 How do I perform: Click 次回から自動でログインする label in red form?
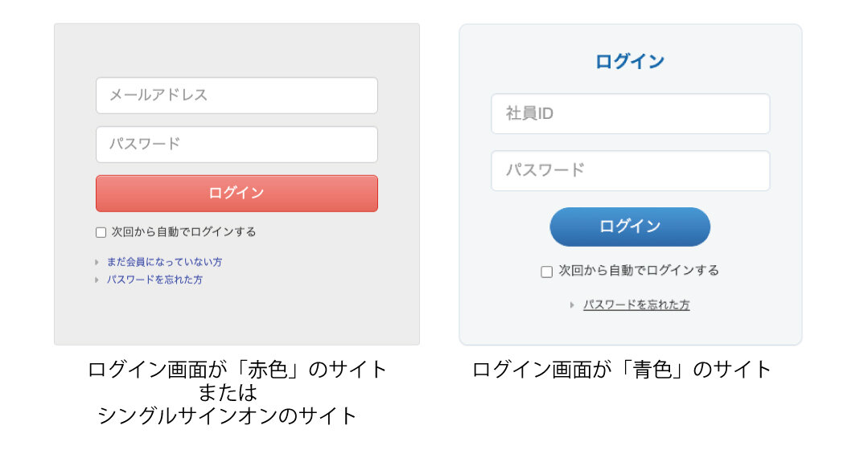[x=183, y=232]
